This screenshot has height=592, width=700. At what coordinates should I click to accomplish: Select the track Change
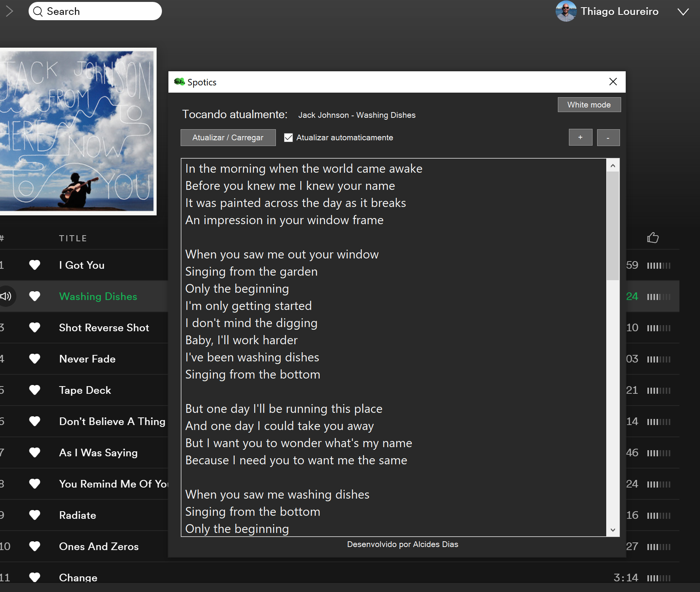pyautogui.click(x=78, y=578)
